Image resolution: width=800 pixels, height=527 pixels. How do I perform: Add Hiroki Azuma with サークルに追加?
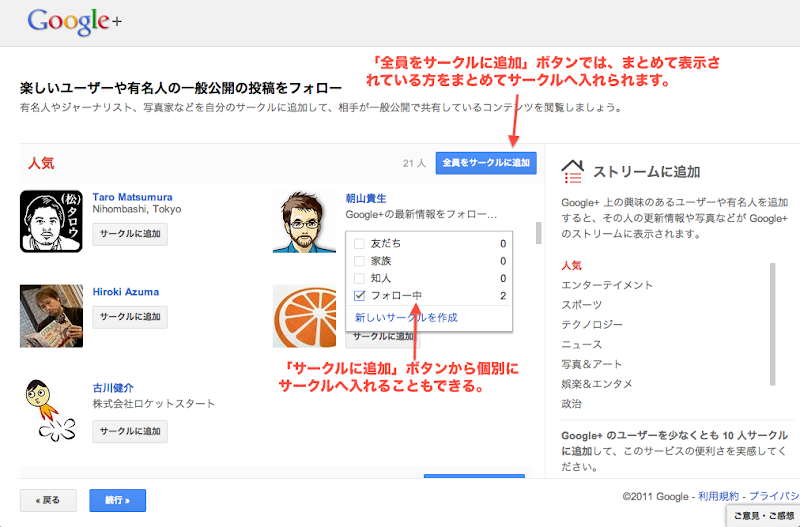[x=130, y=317]
